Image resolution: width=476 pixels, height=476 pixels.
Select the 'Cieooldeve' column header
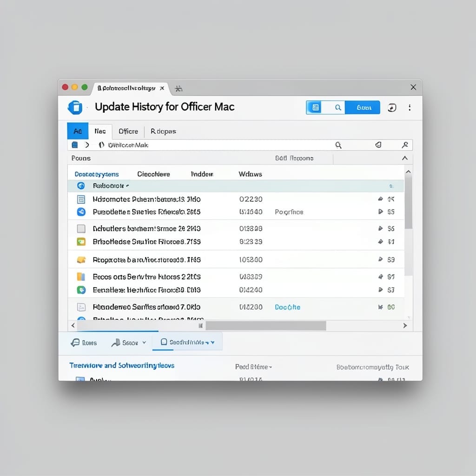[x=153, y=174]
